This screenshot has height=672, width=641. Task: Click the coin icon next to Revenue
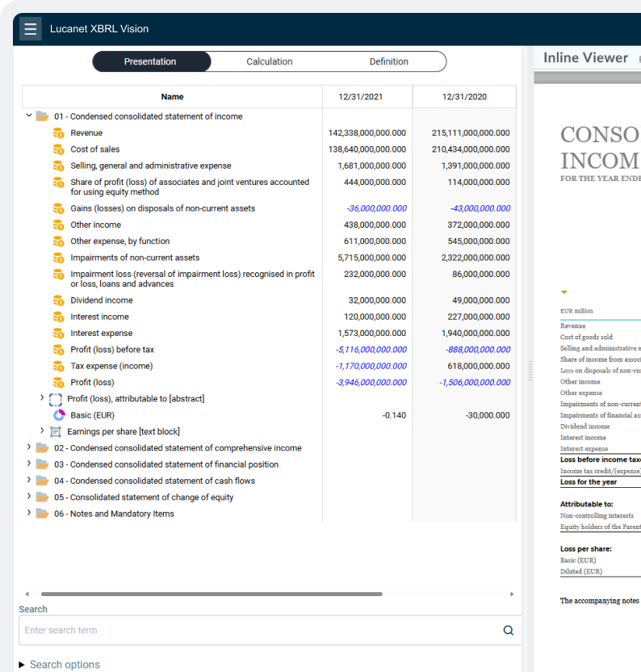58,132
